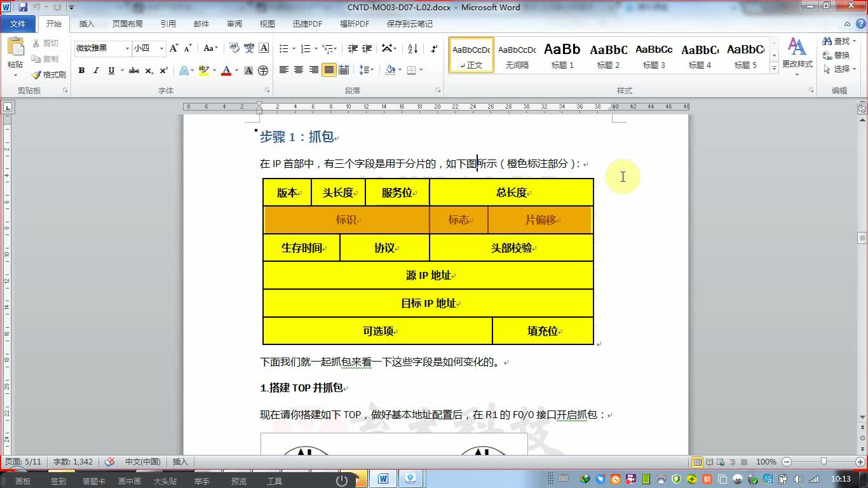The height and width of the screenshot is (488, 868).
Task: Click the font color red A button
Action: [226, 71]
